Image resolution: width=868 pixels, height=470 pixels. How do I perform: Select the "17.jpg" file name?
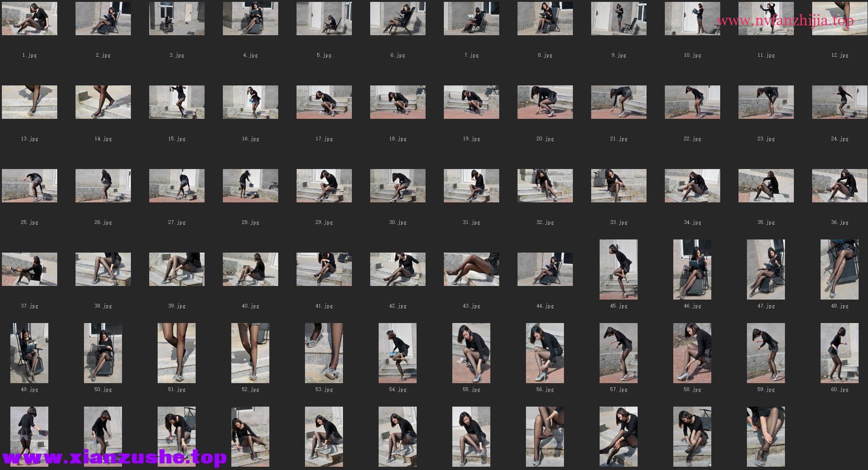point(324,139)
